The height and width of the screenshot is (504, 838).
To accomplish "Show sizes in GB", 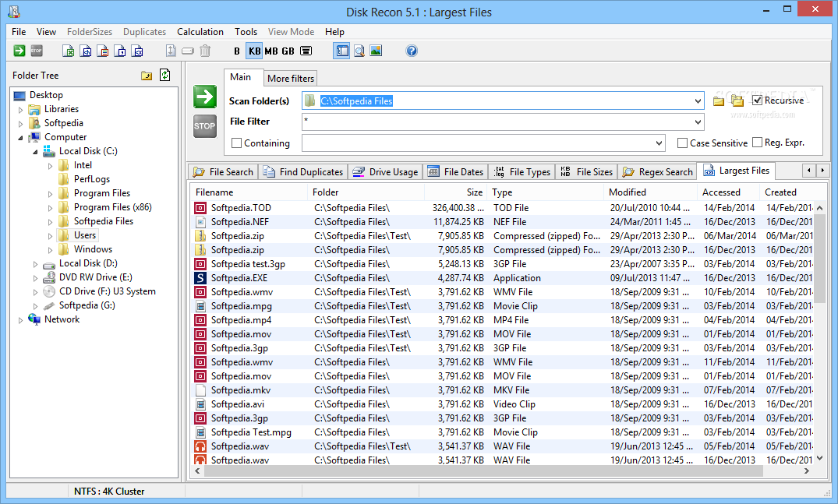I will point(288,51).
